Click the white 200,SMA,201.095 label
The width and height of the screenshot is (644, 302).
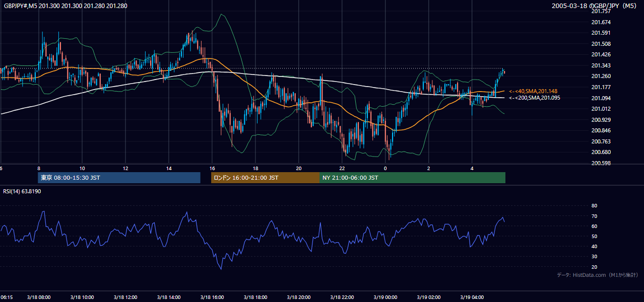(535, 98)
